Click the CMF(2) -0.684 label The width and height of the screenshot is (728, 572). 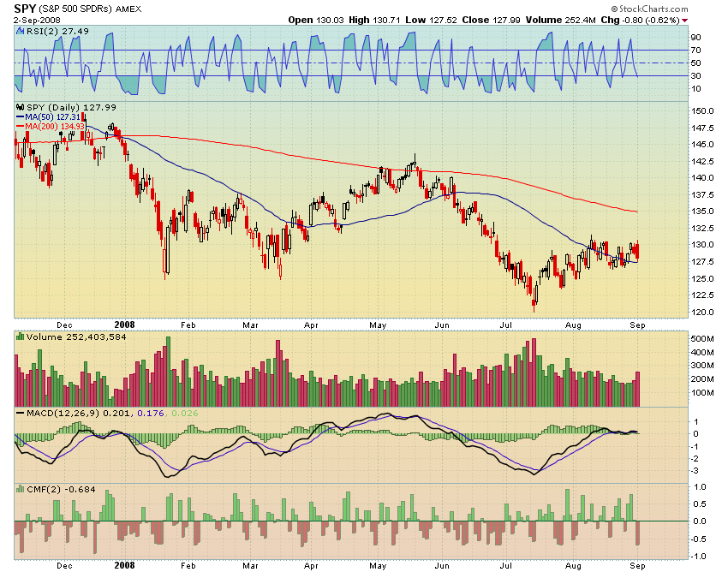pos(61,489)
